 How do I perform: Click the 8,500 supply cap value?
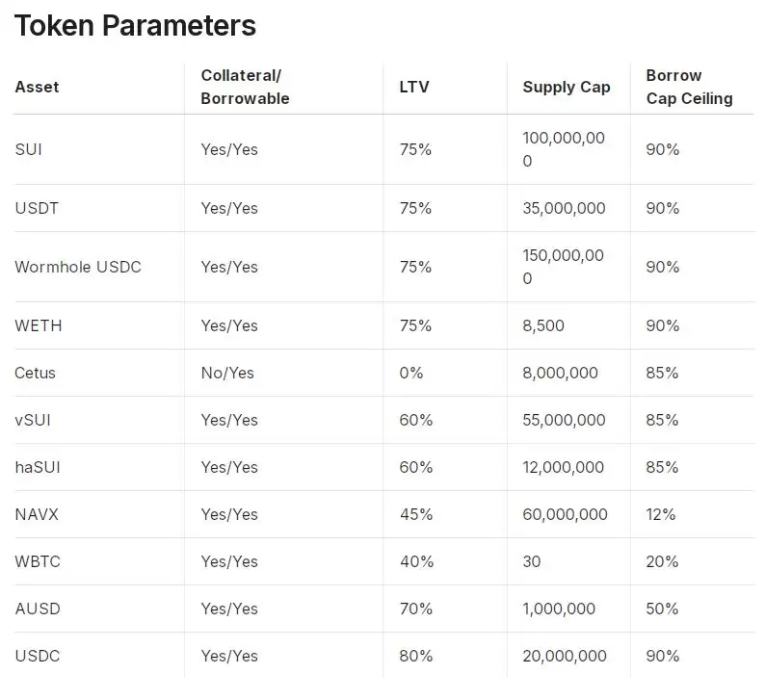tap(543, 325)
